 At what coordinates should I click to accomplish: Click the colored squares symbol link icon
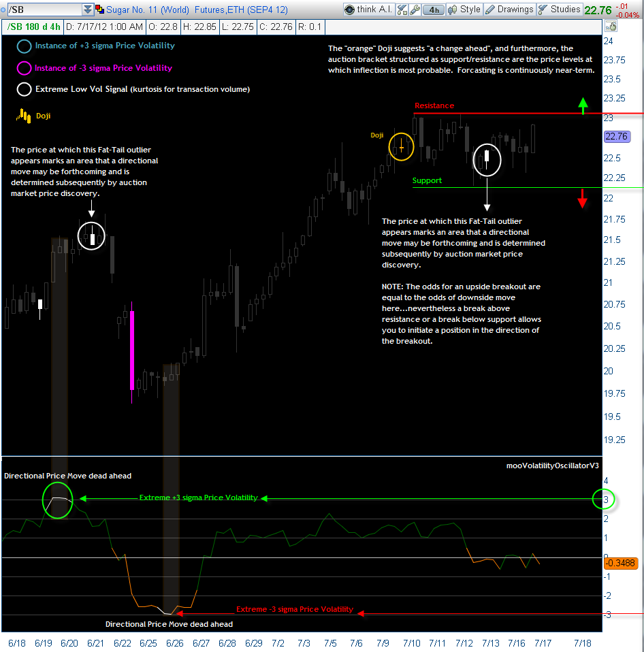click(x=100, y=9)
